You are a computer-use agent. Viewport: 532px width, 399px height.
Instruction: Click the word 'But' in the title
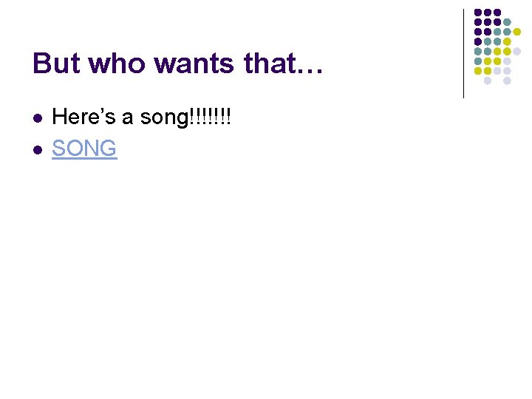(x=57, y=64)
